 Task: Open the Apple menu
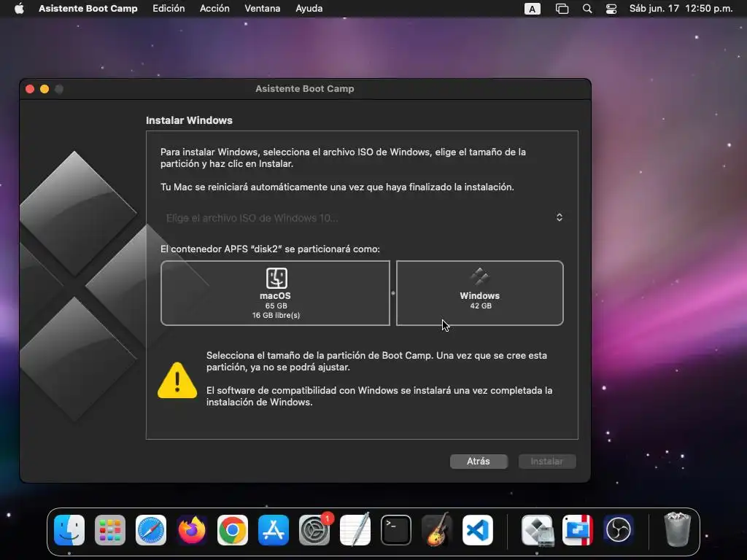(19, 8)
